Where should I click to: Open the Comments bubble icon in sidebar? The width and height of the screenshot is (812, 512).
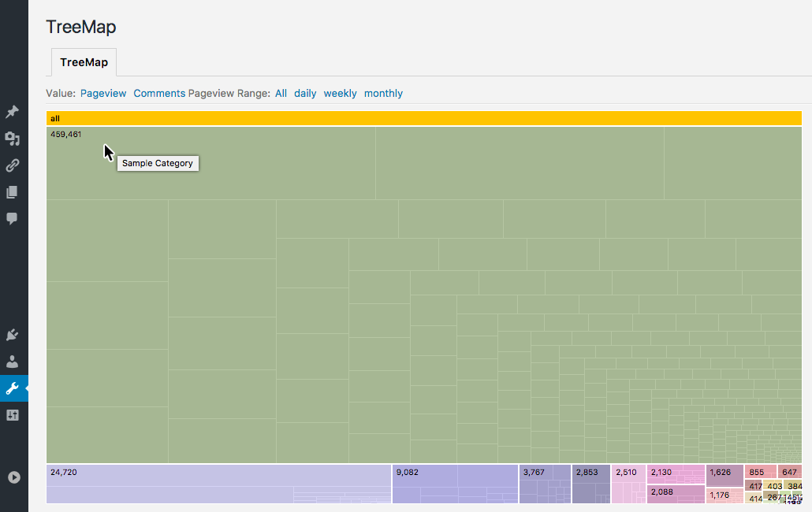click(12, 218)
